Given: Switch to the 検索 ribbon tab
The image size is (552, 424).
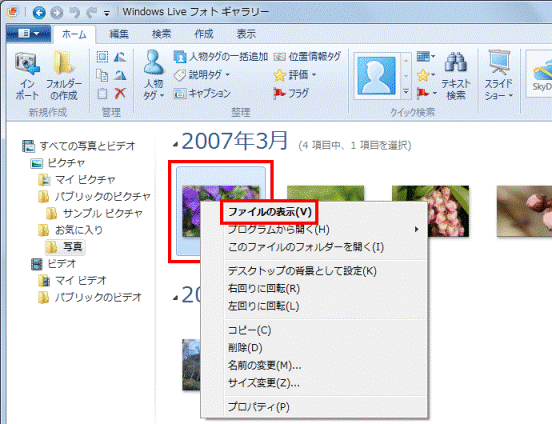Looking at the screenshot, I should pos(161,34).
